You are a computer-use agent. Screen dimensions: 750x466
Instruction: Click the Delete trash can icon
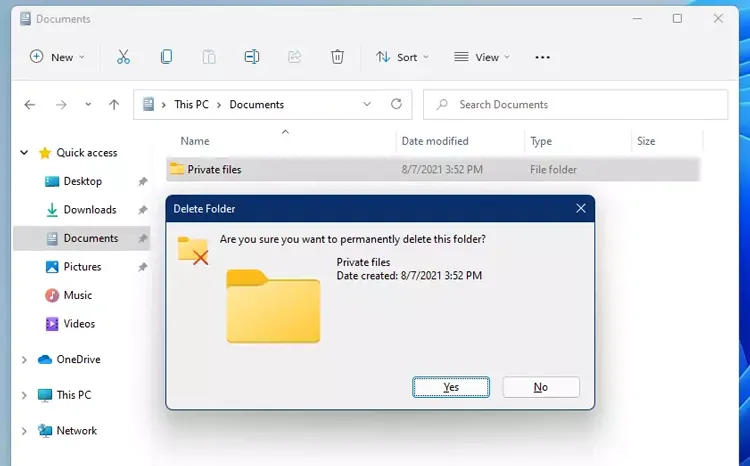337,57
